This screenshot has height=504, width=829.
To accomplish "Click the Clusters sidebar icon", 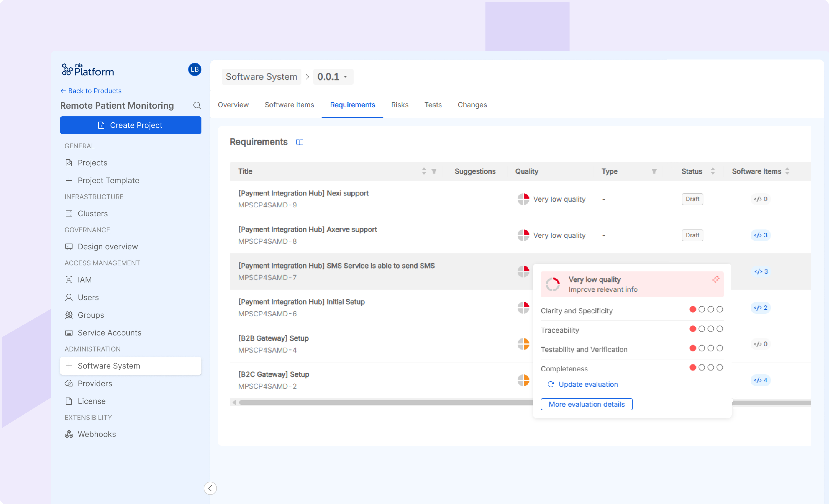I will tap(69, 214).
